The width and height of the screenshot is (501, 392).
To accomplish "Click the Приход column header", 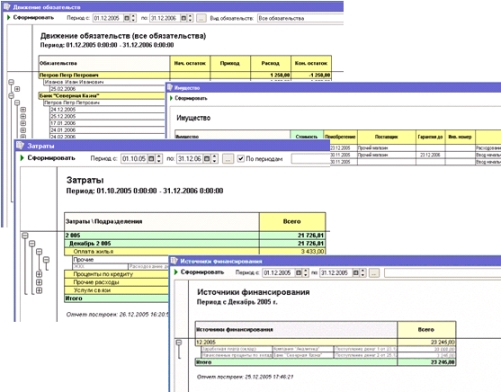I will pyautogui.click(x=230, y=63).
